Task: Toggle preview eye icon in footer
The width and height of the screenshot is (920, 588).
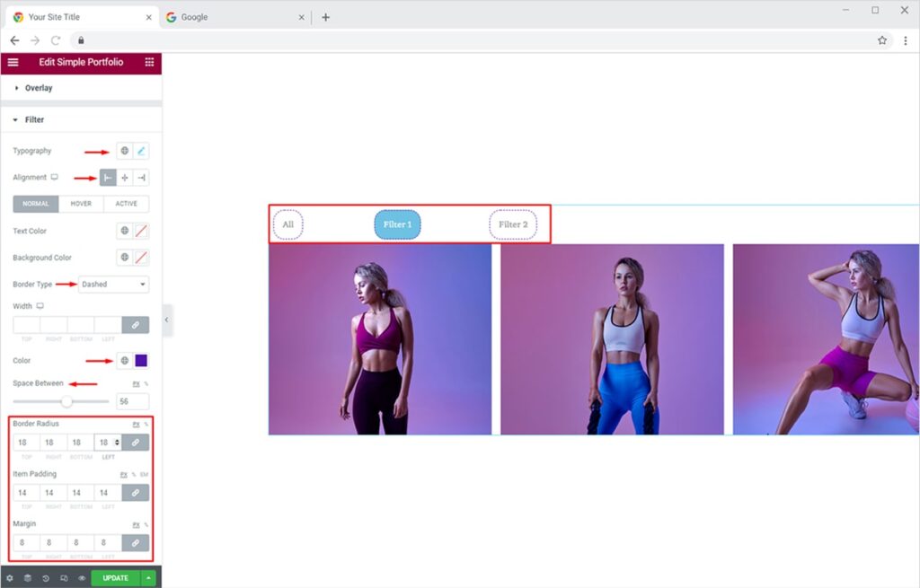Action: coord(81,578)
